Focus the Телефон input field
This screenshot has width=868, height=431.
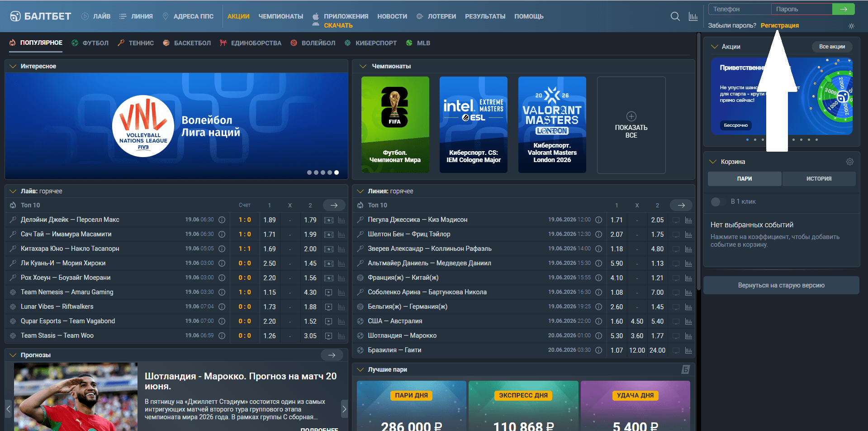[740, 9]
